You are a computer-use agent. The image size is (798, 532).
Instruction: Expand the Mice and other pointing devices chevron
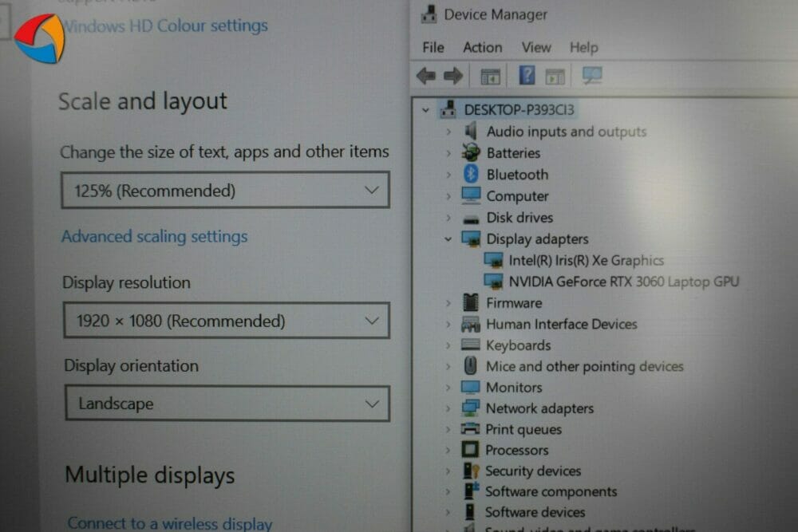pos(448,366)
